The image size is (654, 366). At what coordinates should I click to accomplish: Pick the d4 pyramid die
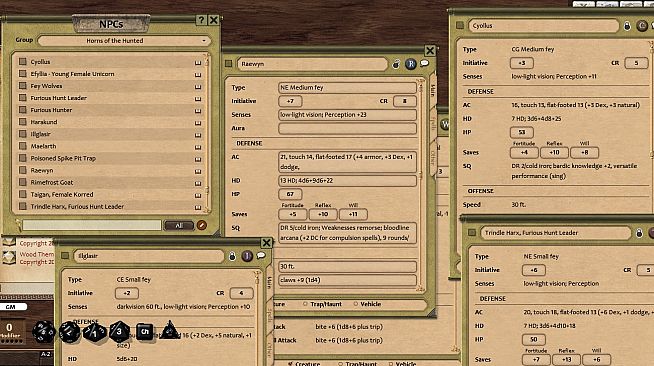[x=169, y=331]
